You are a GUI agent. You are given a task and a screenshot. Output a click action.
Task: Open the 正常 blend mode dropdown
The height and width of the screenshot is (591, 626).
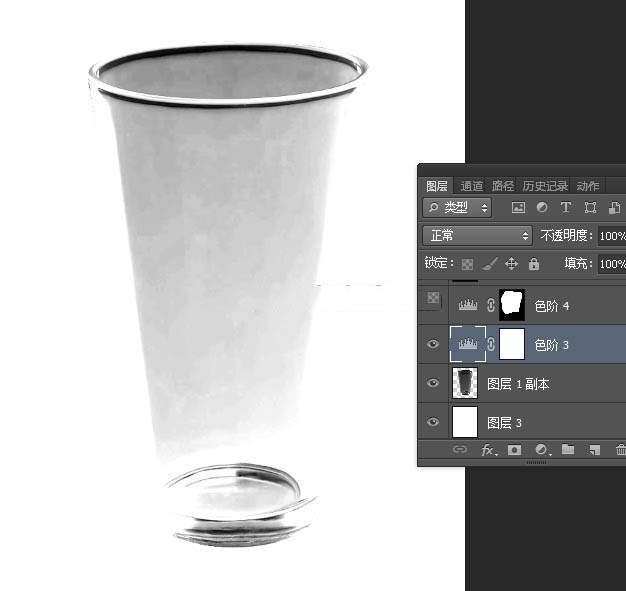click(478, 236)
